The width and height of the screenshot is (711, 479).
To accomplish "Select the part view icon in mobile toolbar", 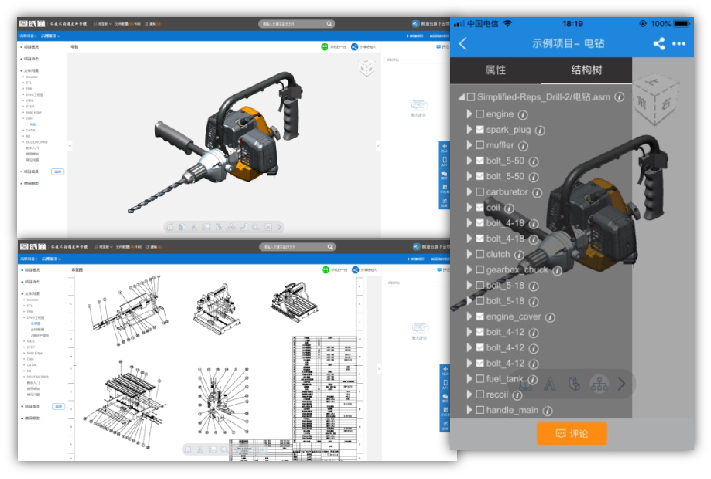I will (x=575, y=385).
